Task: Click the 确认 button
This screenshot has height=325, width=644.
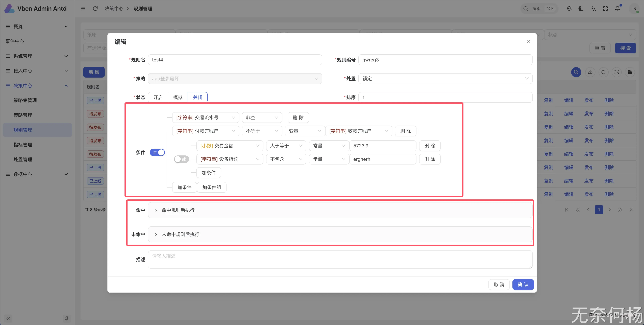Action: 523,285
